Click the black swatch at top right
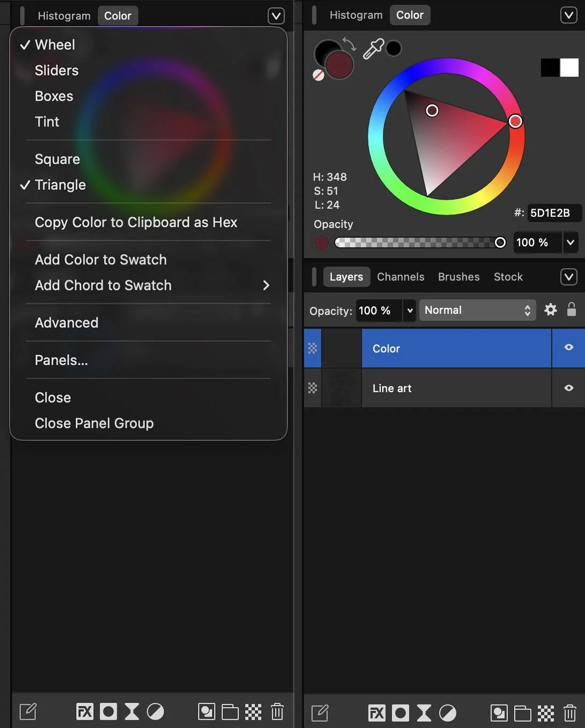 [x=550, y=68]
